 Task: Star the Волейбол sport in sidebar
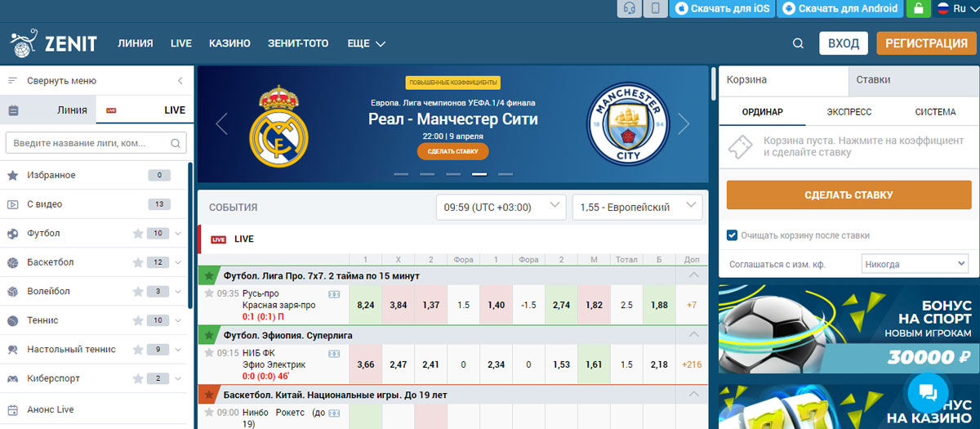point(138,292)
